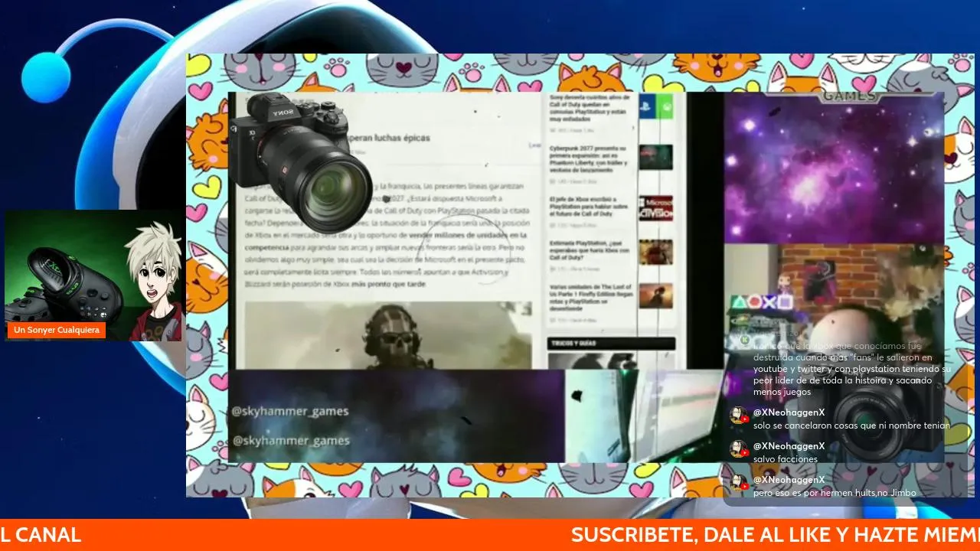Click the PlayStation and Xbox logos thumbnail
This screenshot has height=551, width=980.
coord(656,106)
